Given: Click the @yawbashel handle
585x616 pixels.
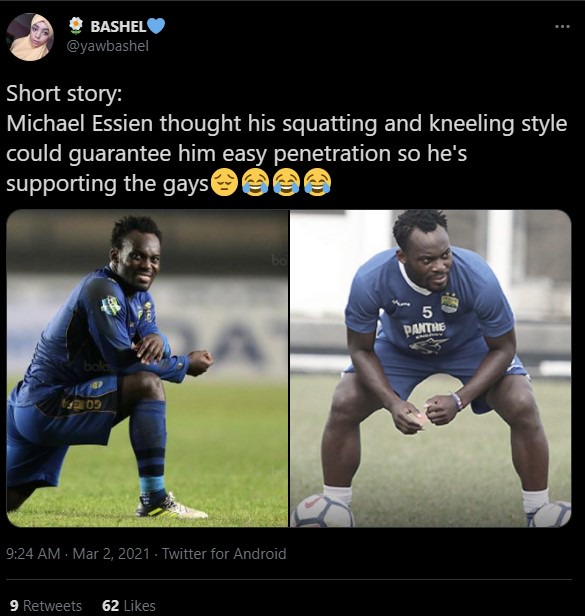Looking at the screenshot, I should [108, 46].
